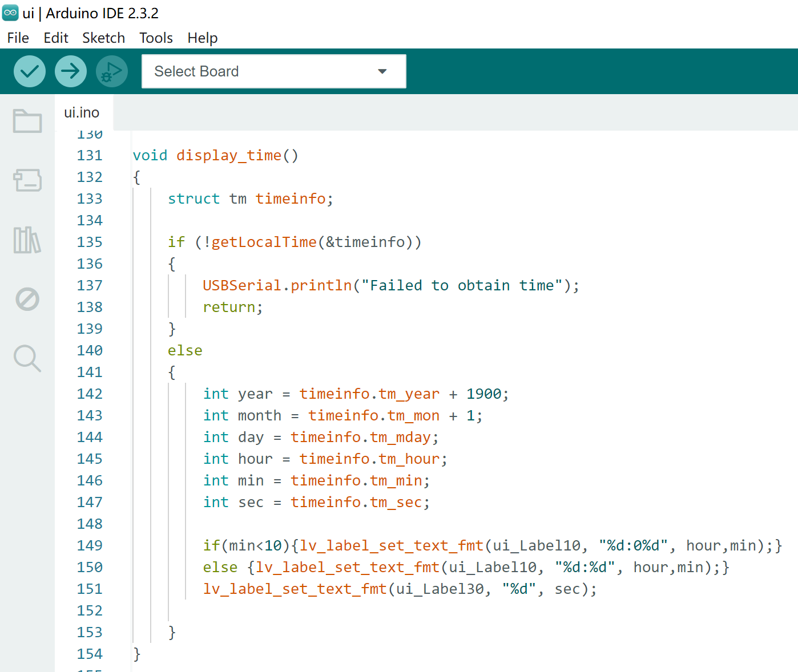Click ui_Label30 on line 151

pyautogui.click(x=440, y=589)
